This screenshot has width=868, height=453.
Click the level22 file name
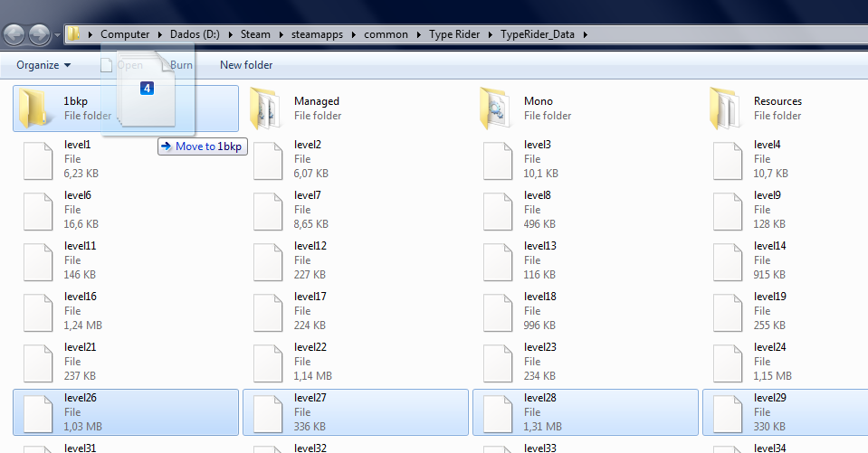pos(310,347)
